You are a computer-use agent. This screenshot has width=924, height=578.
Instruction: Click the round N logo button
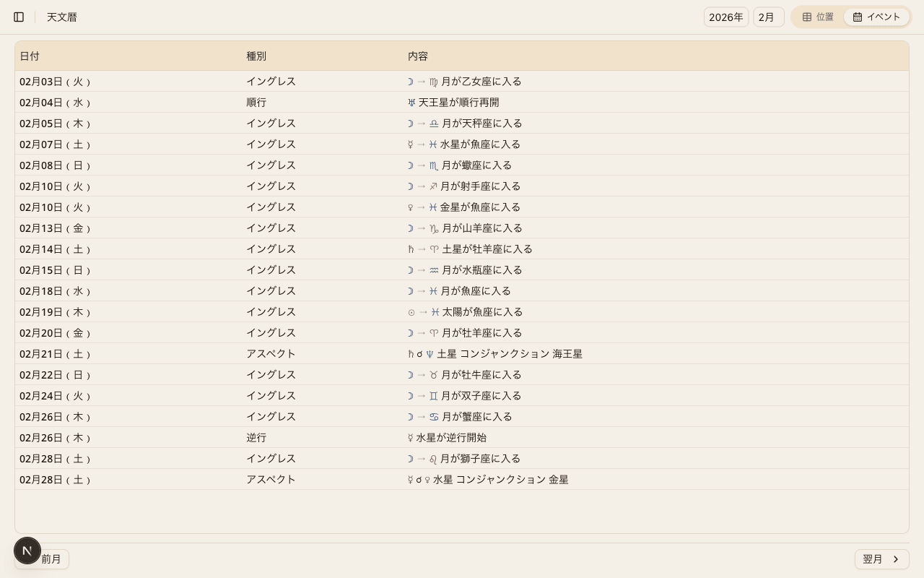coord(27,551)
